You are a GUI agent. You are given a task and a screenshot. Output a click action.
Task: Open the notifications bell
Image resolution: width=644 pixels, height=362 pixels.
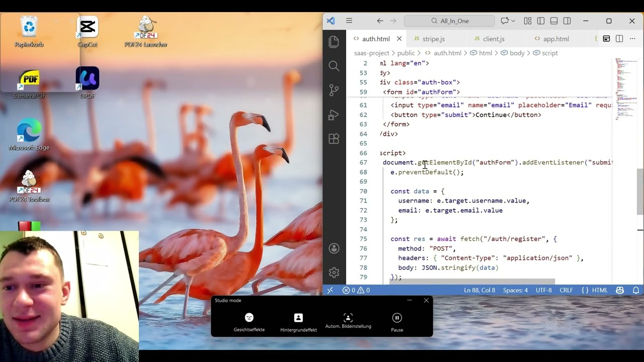tap(636, 290)
